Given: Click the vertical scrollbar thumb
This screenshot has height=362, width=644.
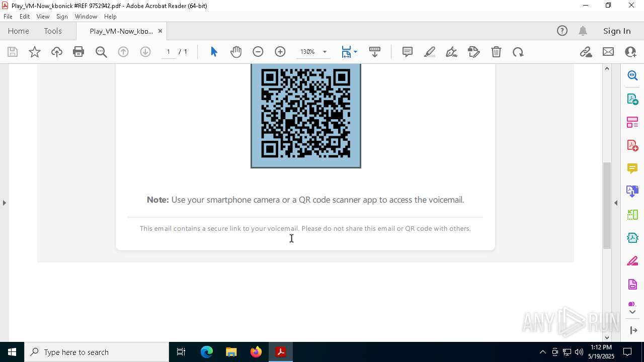Looking at the screenshot, I should click(x=607, y=205).
